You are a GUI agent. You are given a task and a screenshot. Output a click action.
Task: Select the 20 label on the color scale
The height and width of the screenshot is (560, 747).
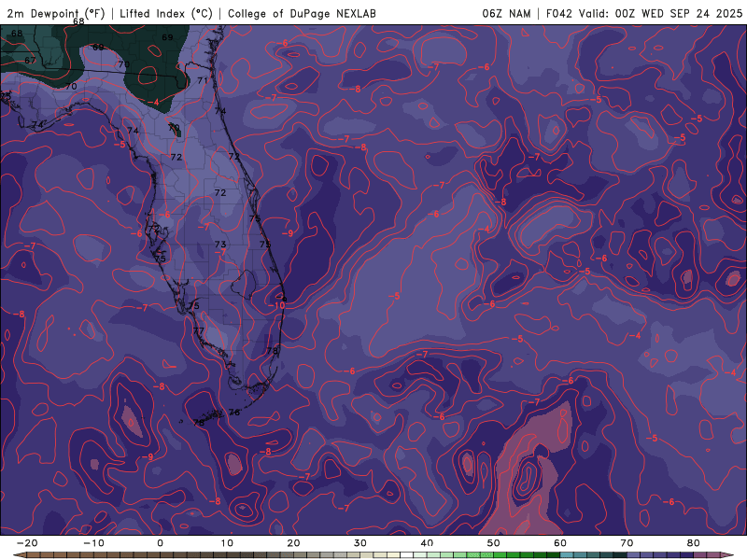(293, 543)
